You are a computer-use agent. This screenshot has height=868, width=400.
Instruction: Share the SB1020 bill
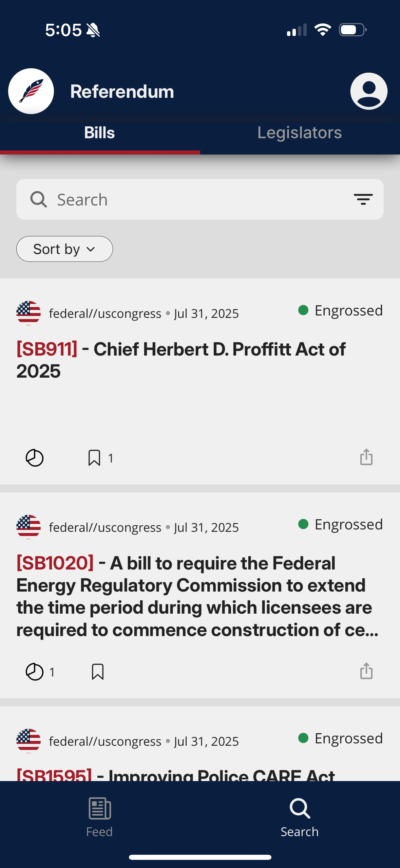pos(366,671)
